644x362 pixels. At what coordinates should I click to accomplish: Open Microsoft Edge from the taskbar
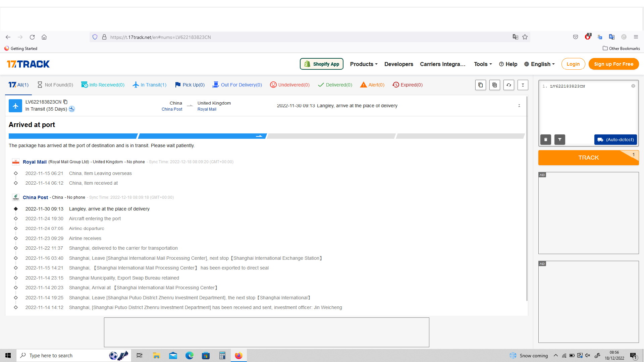190,355
